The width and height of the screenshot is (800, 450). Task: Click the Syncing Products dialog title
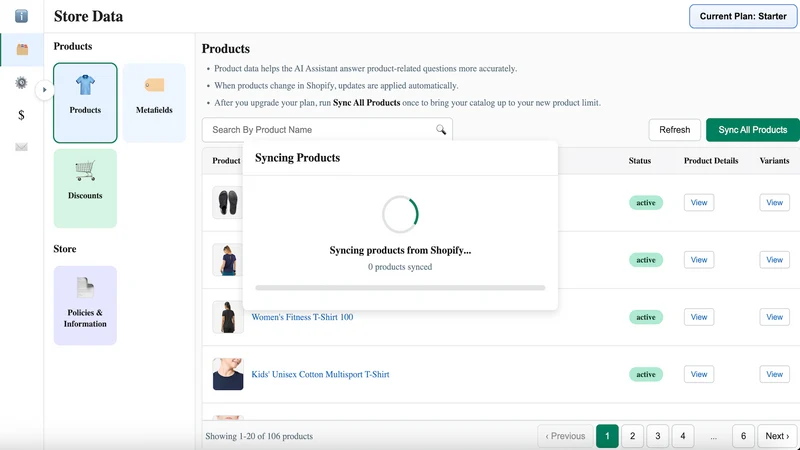[297, 158]
